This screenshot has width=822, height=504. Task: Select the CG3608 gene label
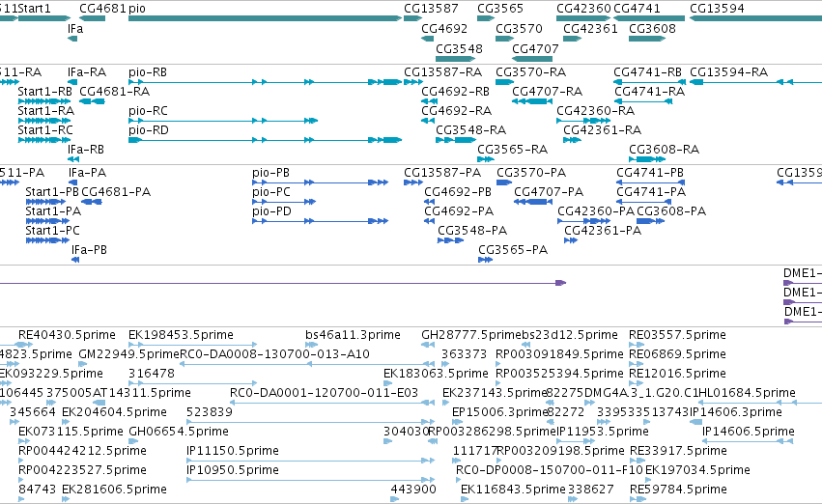(x=652, y=29)
